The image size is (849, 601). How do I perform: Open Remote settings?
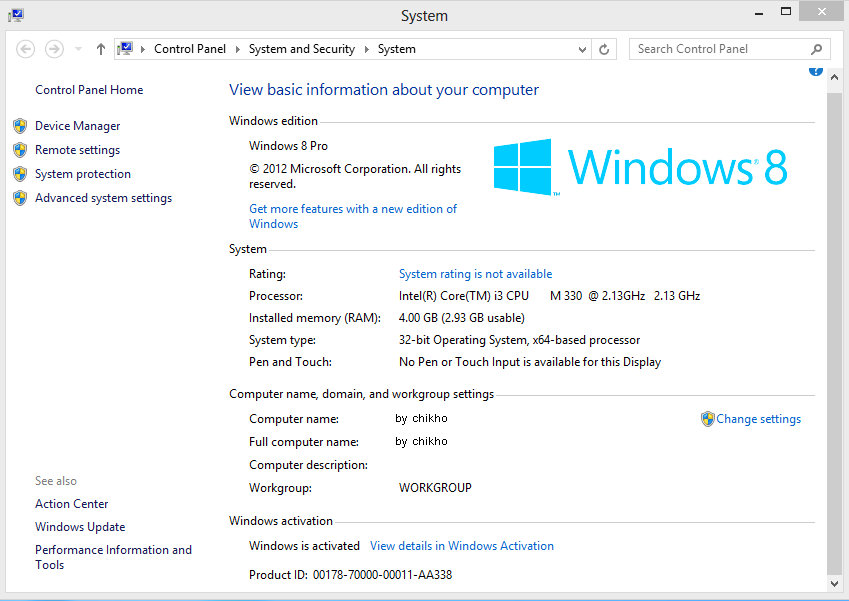tap(77, 150)
